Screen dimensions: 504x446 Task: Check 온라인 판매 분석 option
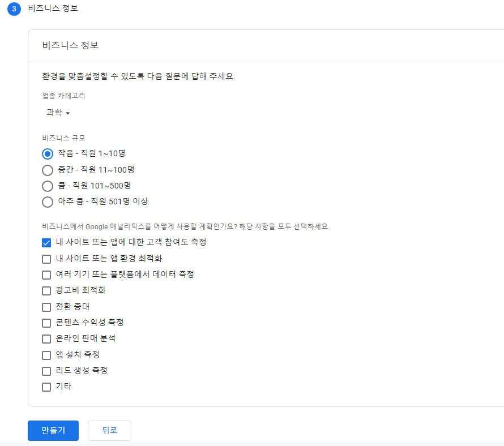click(x=46, y=339)
